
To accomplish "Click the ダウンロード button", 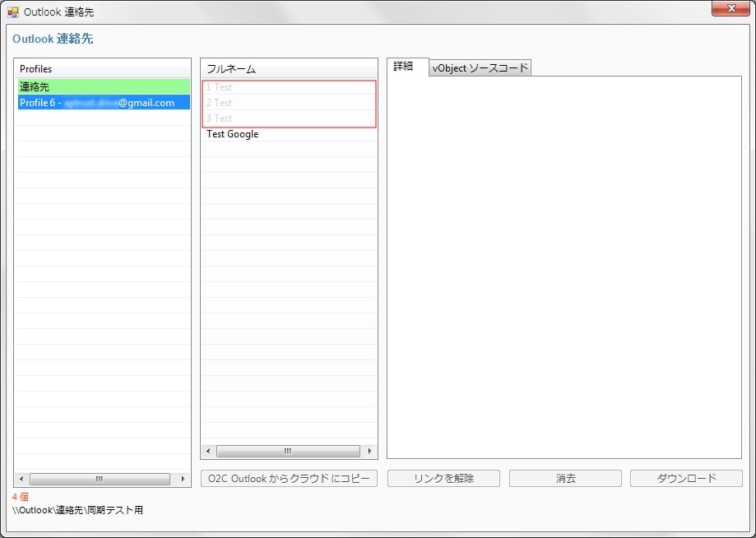I will 686,478.
